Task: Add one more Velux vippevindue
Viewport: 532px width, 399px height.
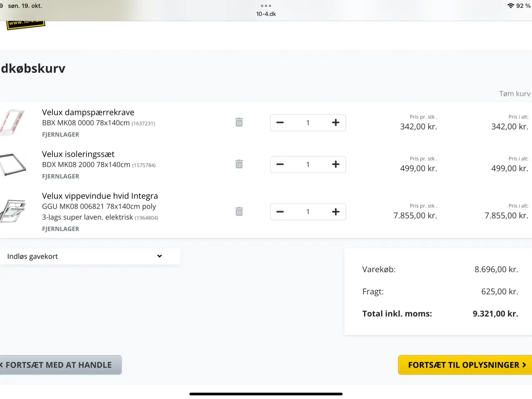Action: pyautogui.click(x=335, y=212)
